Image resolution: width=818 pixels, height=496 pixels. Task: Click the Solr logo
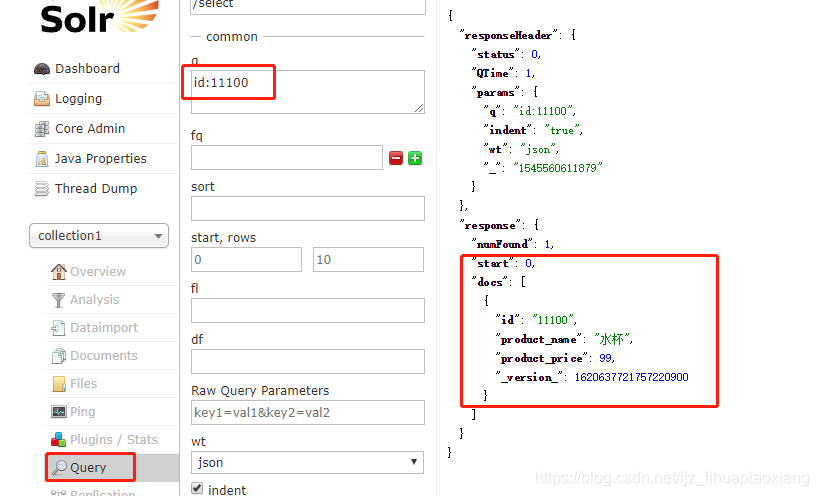click(100, 17)
